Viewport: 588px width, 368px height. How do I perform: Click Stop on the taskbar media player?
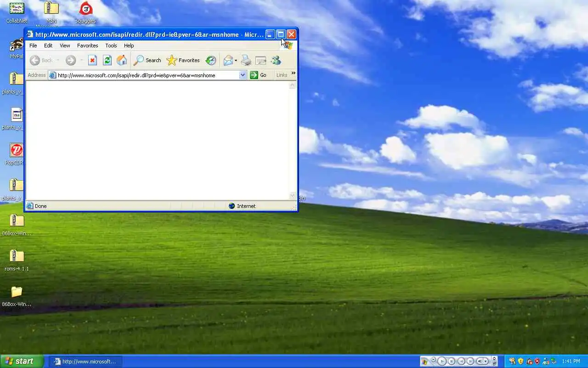[452, 361]
